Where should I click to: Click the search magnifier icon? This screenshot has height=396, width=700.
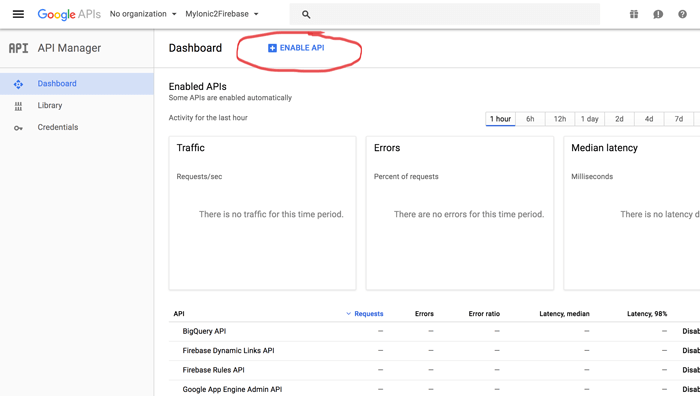point(306,14)
